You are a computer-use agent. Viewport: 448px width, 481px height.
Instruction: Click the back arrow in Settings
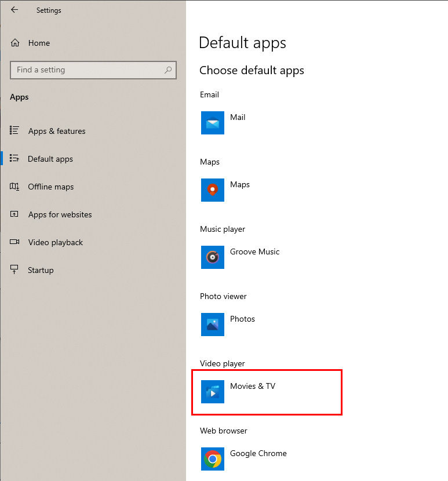click(x=14, y=10)
